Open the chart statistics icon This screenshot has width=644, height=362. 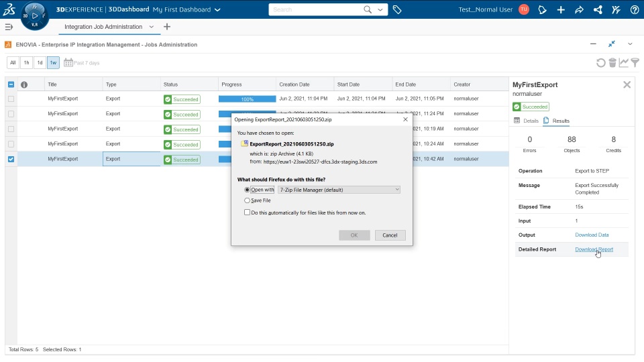point(624,62)
